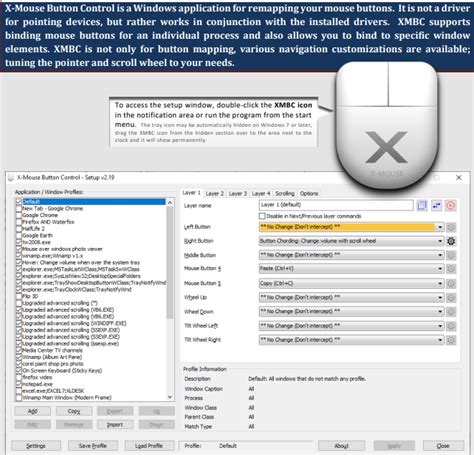Click the gear icon for Mouse Button 4
This screenshot has width=474, height=455.
(x=451, y=269)
